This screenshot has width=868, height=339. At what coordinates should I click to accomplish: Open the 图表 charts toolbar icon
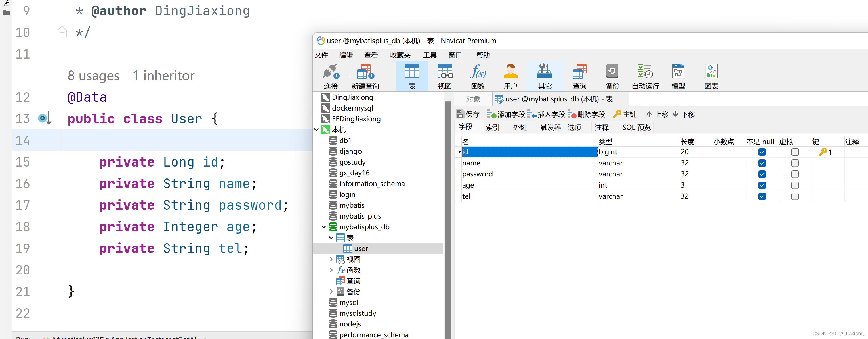[x=711, y=76]
